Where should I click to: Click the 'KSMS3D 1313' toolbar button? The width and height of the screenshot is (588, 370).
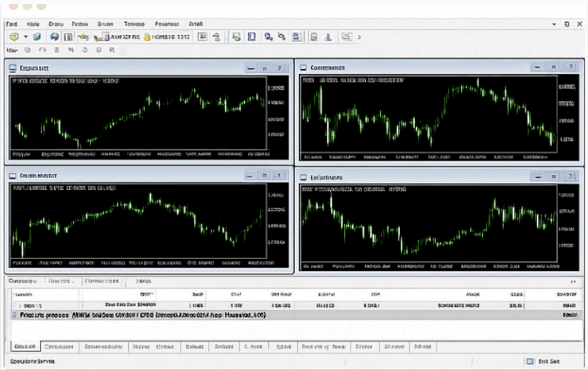167,37
